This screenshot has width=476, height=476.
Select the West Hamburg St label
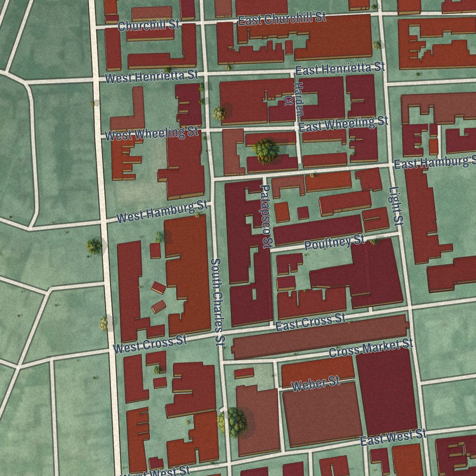tap(162, 212)
